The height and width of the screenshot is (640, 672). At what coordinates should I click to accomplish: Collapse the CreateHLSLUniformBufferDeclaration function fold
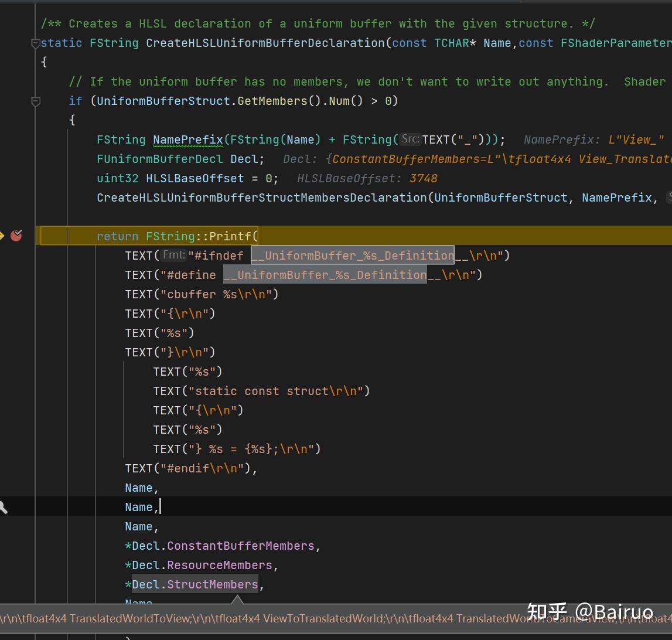click(36, 43)
